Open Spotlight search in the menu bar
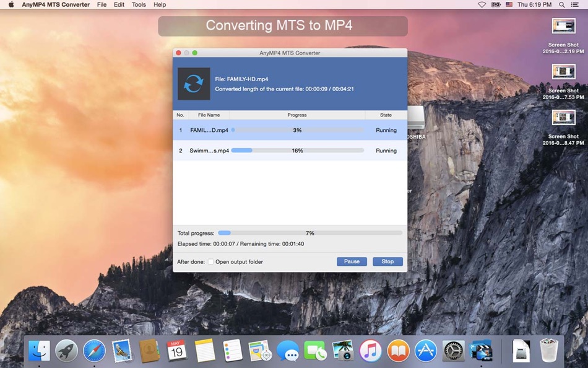The height and width of the screenshot is (368, 588). pyautogui.click(x=560, y=4)
